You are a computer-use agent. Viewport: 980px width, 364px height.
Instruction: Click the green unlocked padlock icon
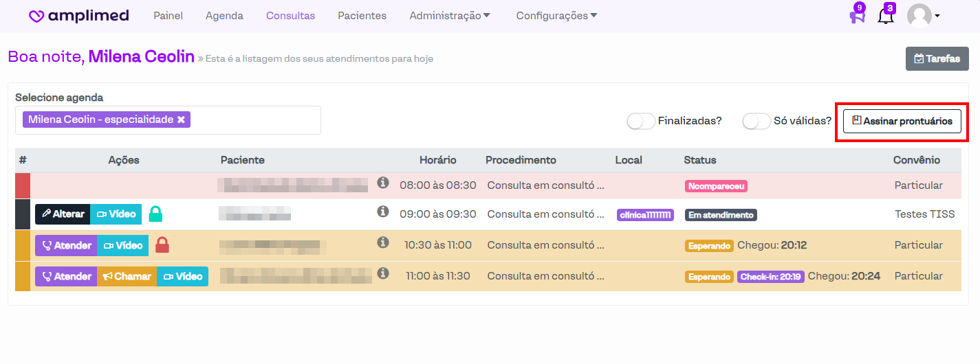pos(156,214)
